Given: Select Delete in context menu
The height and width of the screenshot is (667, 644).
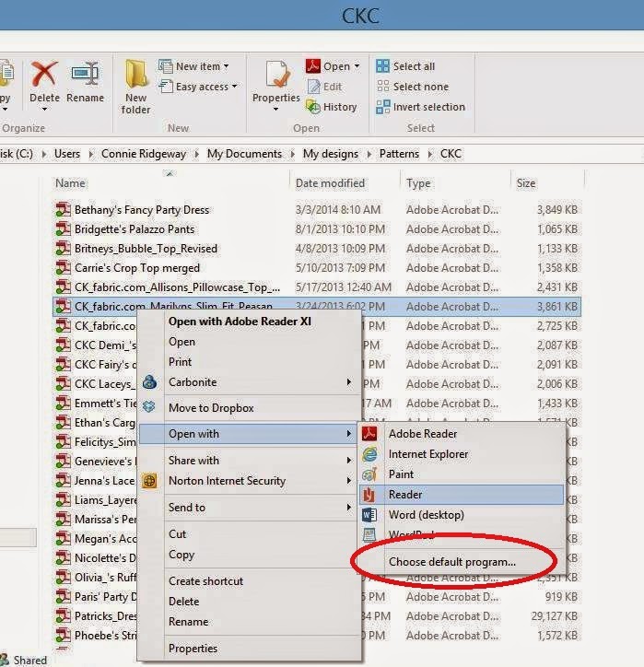Looking at the screenshot, I should click(183, 602).
